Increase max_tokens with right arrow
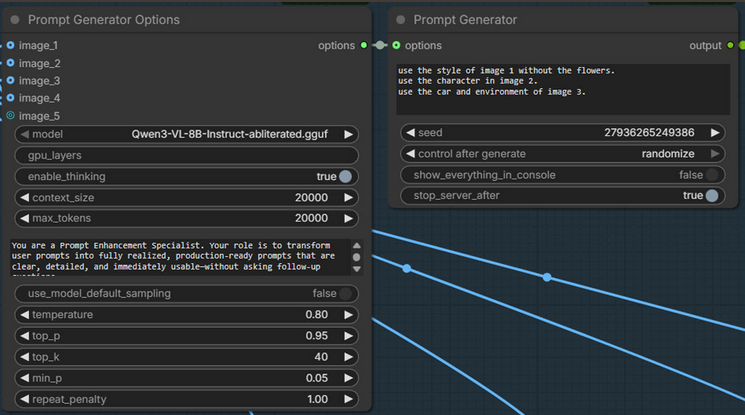The height and width of the screenshot is (415, 745). pyautogui.click(x=348, y=218)
